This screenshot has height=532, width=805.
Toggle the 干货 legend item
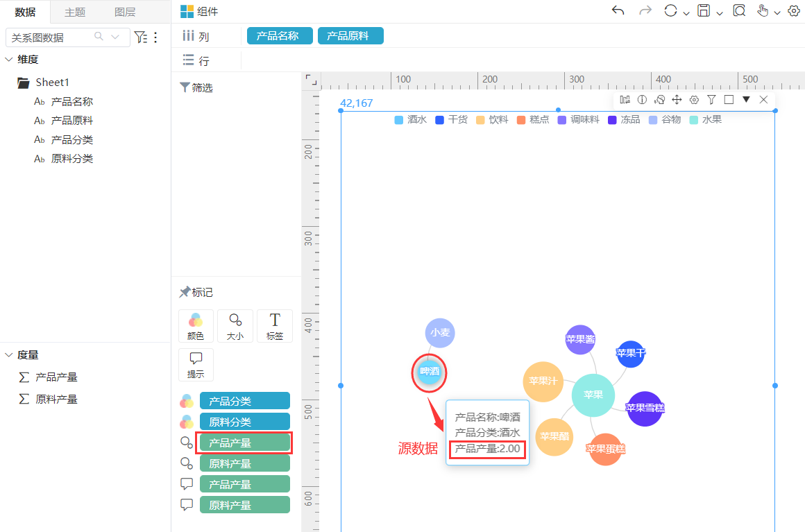451,119
